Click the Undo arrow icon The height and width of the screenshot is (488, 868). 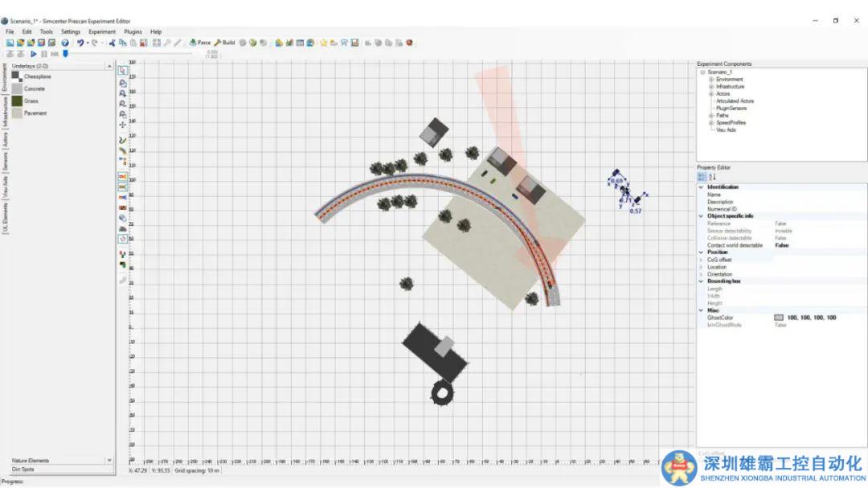(80, 43)
